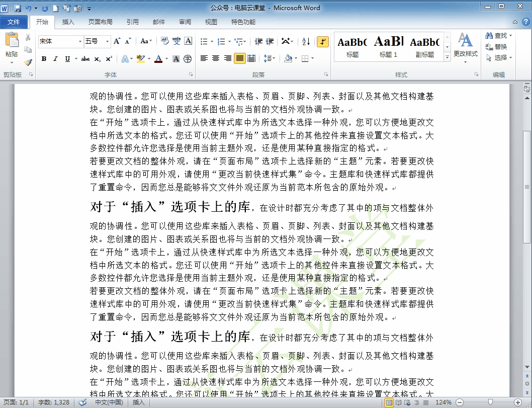Toggle Align Text Right

click(x=228, y=58)
